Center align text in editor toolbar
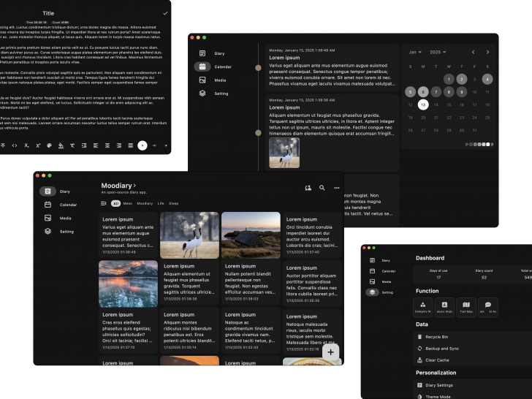This screenshot has width=532, height=399. point(107,145)
